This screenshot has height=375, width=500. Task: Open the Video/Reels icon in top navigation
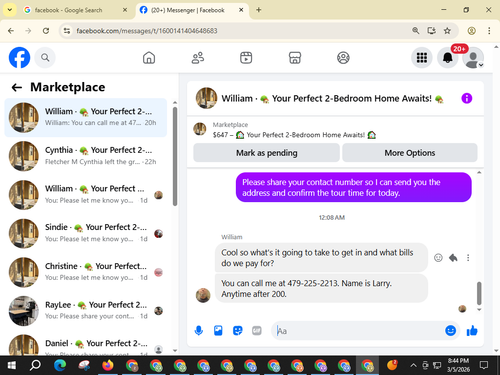point(246,58)
